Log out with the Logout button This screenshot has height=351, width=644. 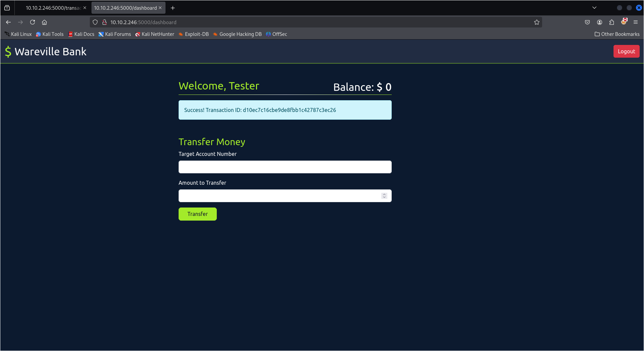point(626,51)
